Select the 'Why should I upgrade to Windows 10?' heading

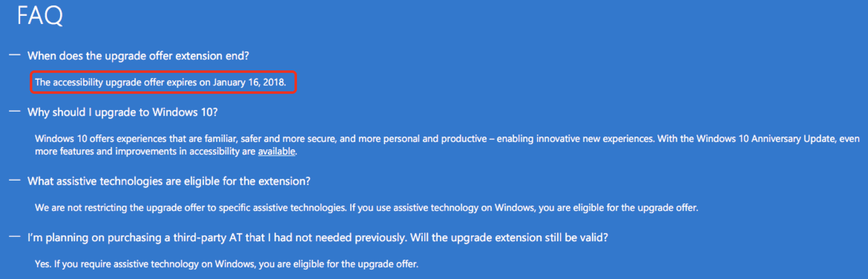click(x=122, y=112)
